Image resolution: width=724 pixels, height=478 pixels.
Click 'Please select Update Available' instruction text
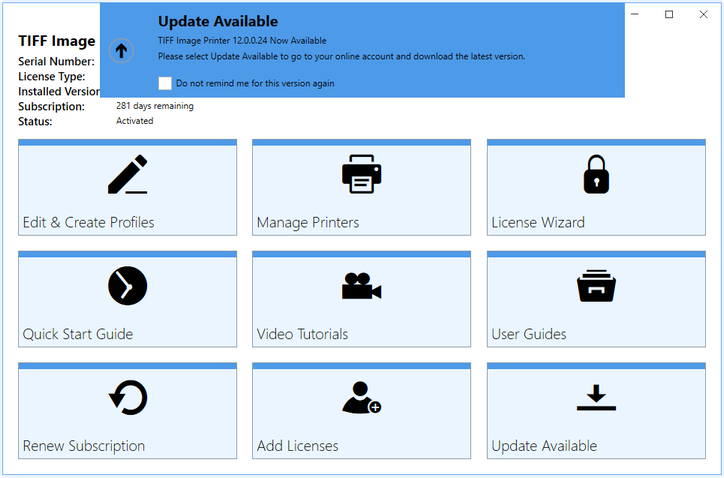click(x=341, y=56)
